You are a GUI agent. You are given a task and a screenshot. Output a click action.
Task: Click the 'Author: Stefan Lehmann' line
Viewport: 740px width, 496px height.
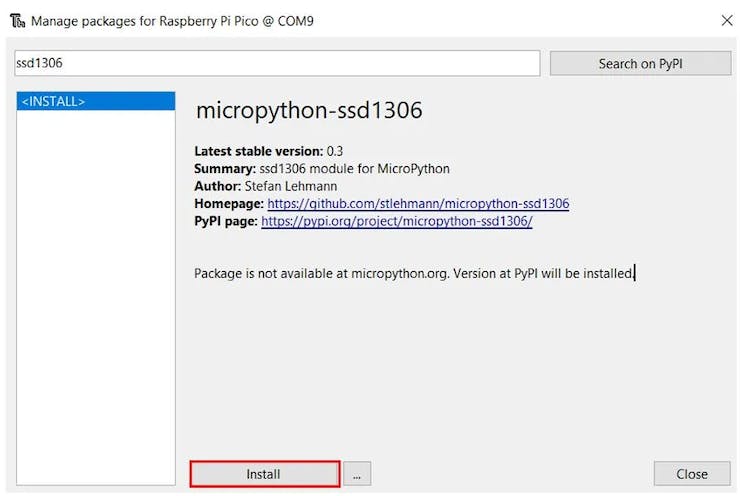click(x=266, y=186)
